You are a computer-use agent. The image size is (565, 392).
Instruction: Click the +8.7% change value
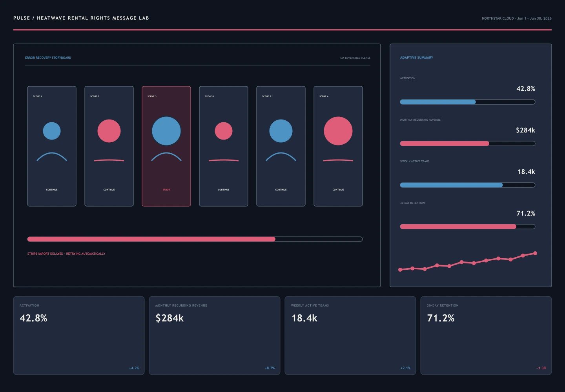tap(270, 368)
